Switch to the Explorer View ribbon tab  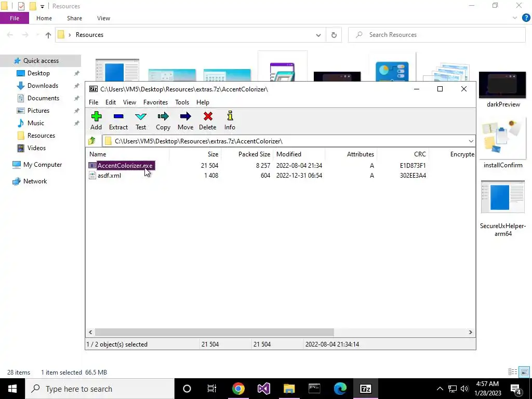point(103,18)
